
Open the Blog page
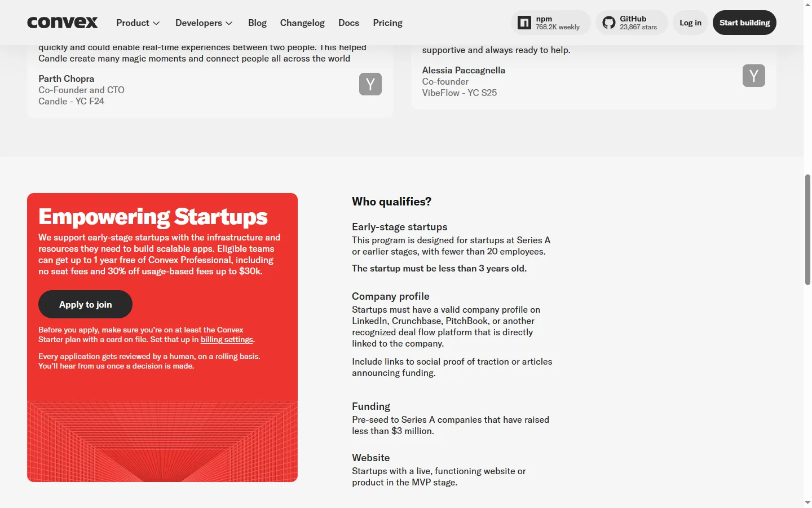257,23
